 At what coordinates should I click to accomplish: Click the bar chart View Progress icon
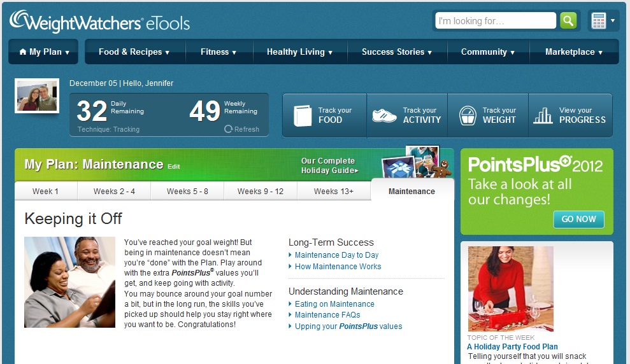click(x=543, y=116)
